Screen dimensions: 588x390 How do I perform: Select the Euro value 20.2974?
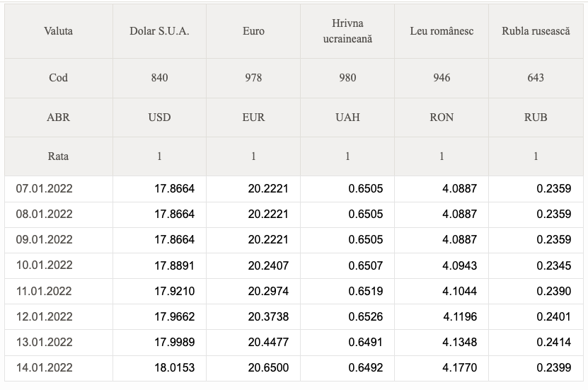click(268, 291)
